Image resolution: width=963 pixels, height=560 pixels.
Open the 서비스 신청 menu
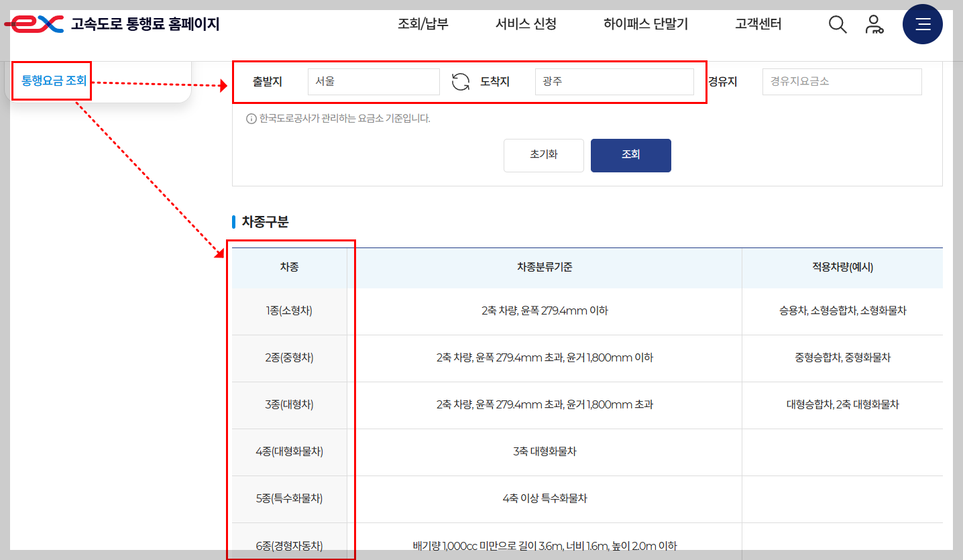click(x=526, y=24)
